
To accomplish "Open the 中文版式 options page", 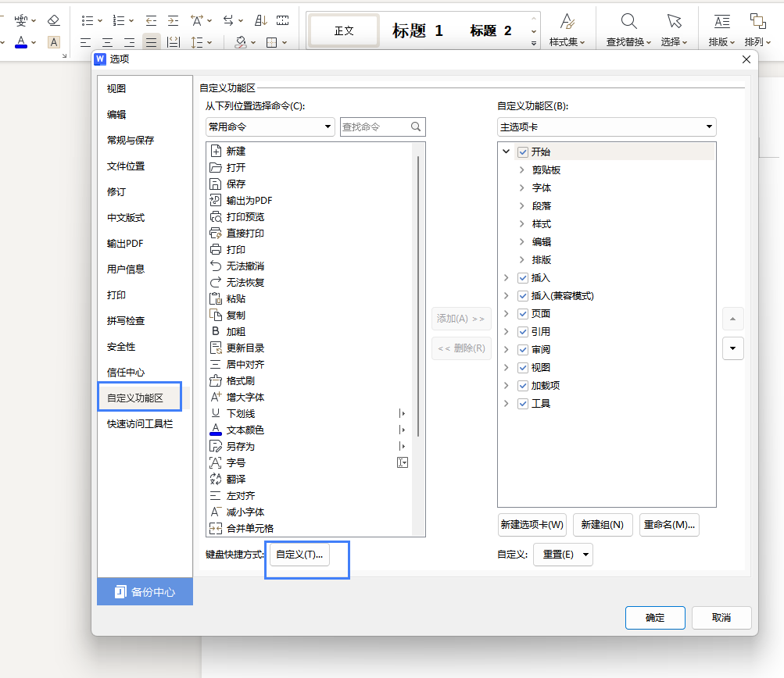I will (x=126, y=218).
